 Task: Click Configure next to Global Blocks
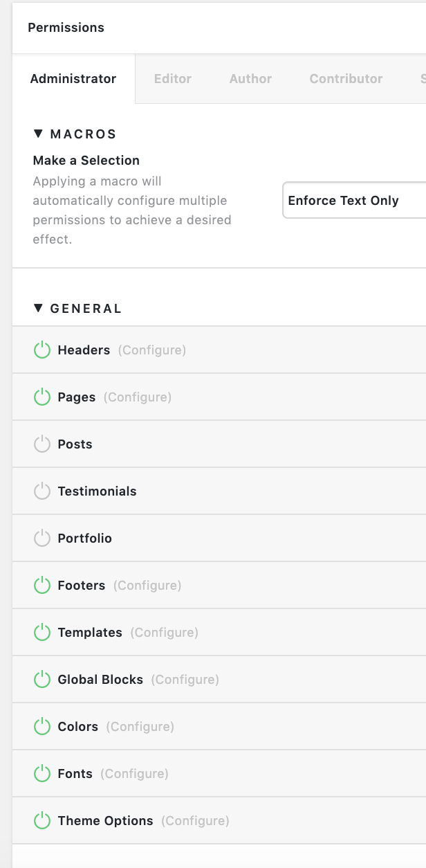pyautogui.click(x=185, y=680)
